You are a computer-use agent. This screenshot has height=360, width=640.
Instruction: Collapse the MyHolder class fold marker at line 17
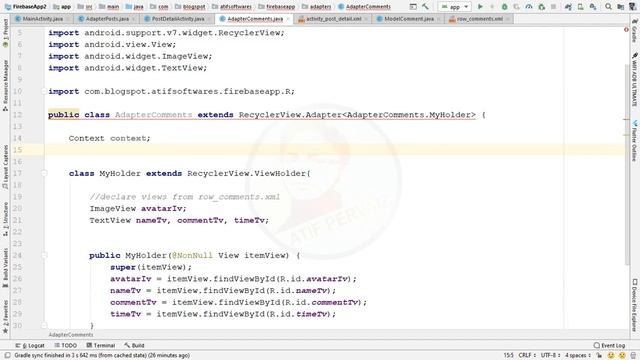(x=44, y=173)
